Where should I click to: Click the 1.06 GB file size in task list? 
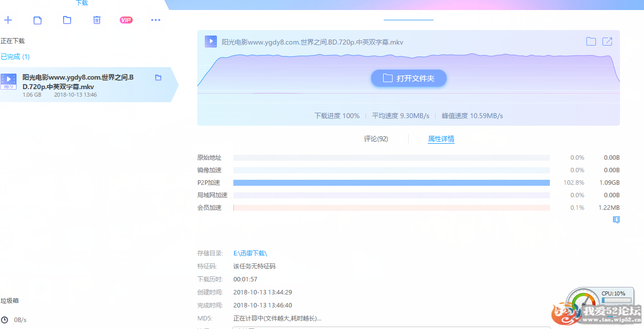coord(32,95)
